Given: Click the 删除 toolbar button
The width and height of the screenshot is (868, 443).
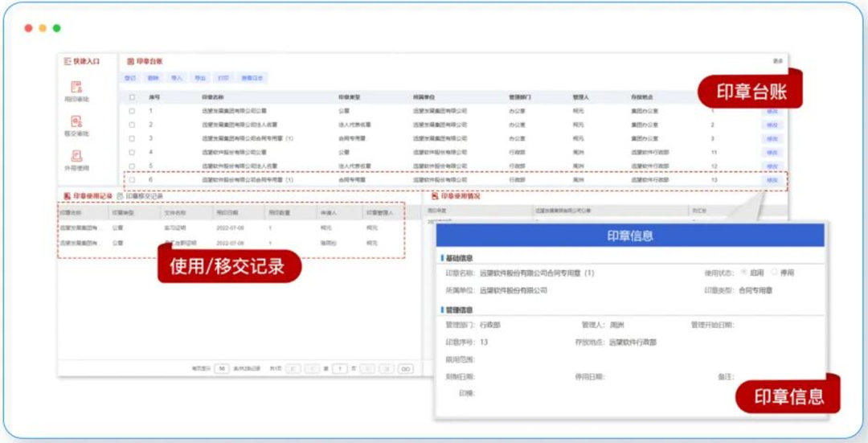Looking at the screenshot, I should (x=154, y=78).
